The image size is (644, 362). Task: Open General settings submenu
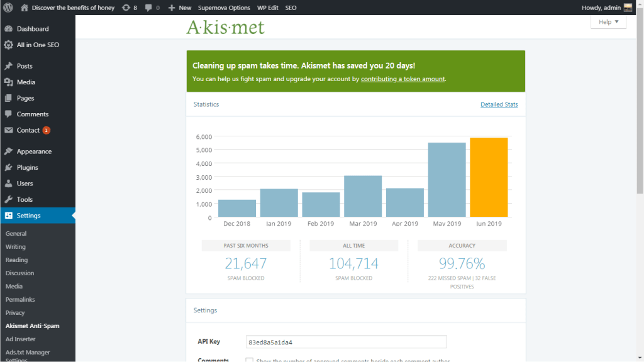click(x=16, y=233)
